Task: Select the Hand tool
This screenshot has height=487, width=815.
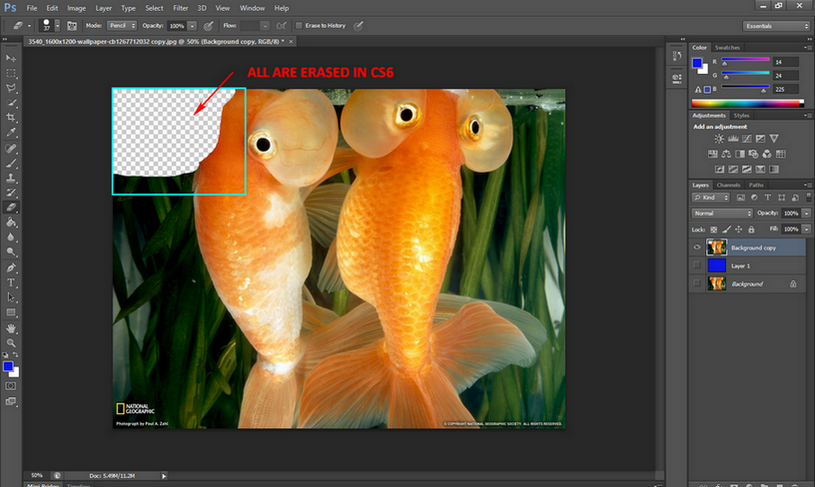Action: (11, 328)
